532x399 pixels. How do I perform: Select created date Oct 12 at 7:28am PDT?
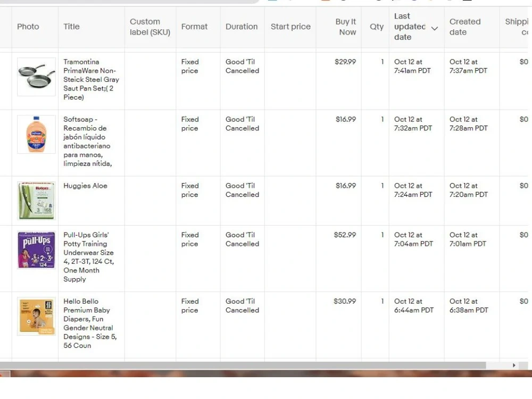(469, 124)
